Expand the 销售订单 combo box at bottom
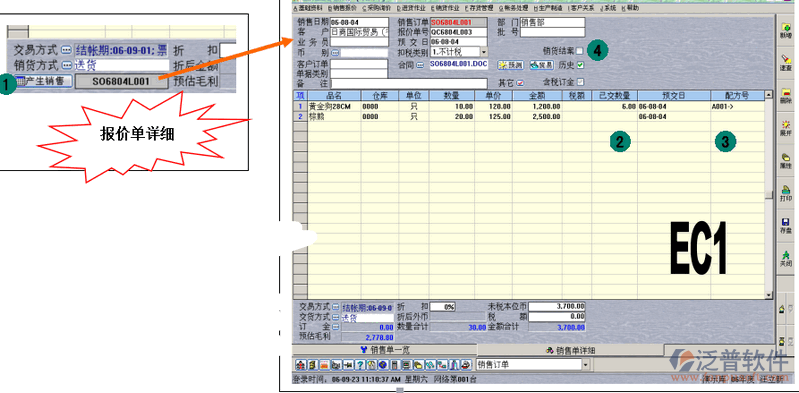 585,365
